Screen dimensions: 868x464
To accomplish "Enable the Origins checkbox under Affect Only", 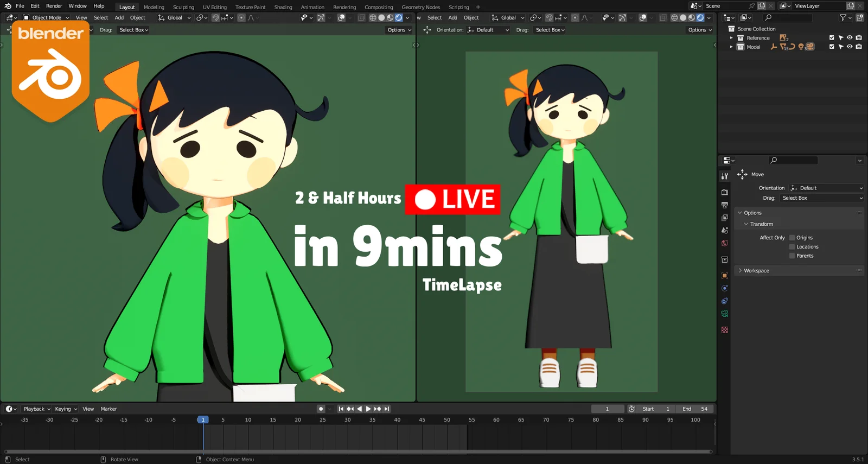I will 792,238.
